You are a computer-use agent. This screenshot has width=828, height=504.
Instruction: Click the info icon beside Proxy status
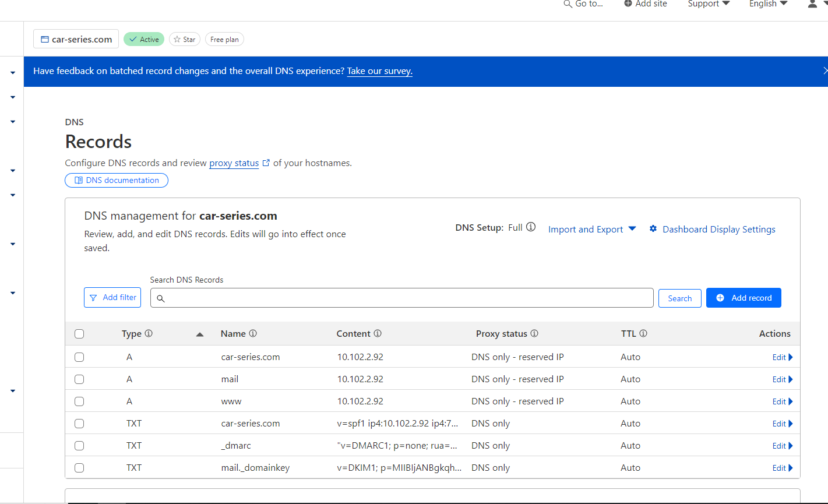tap(534, 334)
